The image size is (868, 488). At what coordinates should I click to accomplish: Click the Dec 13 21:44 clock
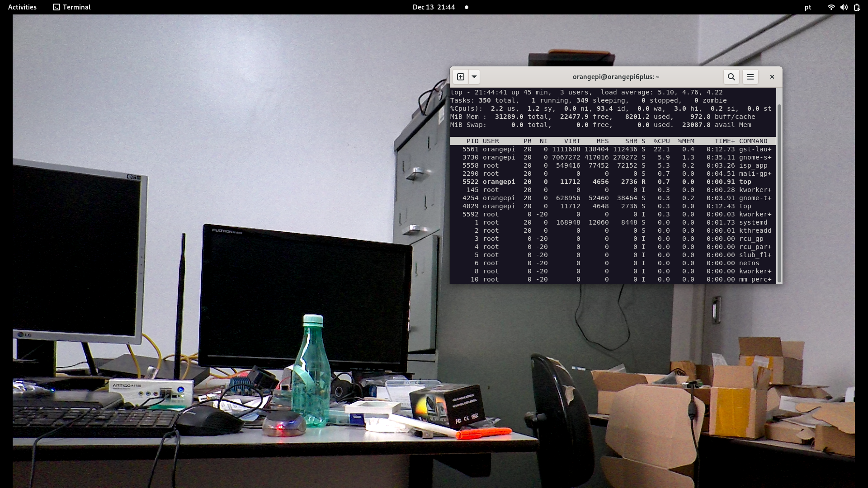(434, 7)
